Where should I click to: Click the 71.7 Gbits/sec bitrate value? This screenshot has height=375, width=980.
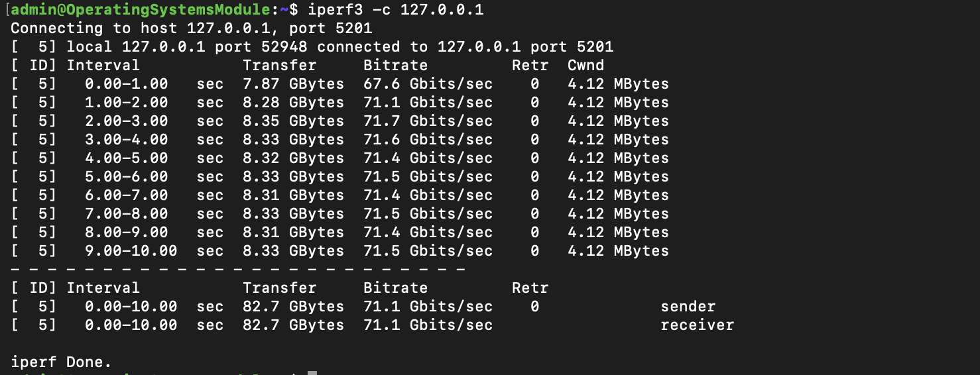[x=428, y=121]
